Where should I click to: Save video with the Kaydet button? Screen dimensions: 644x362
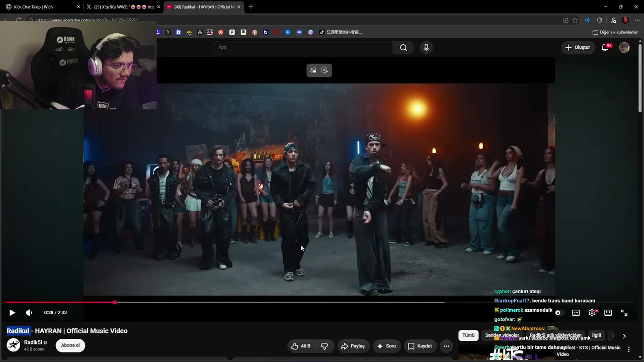point(420,346)
